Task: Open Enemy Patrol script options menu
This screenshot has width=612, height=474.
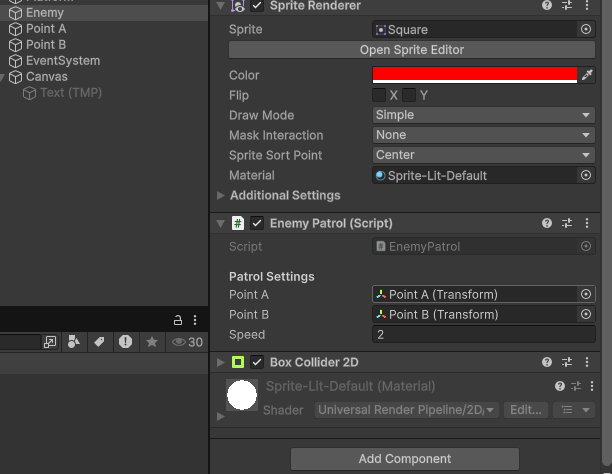Action: click(587, 223)
